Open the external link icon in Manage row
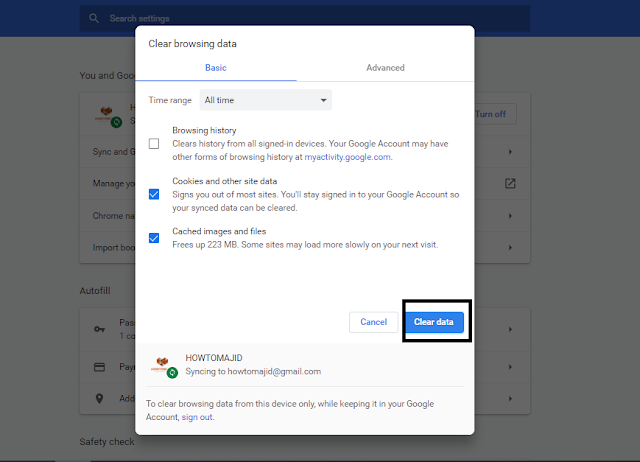Image resolution: width=640 pixels, height=462 pixels. [x=510, y=183]
